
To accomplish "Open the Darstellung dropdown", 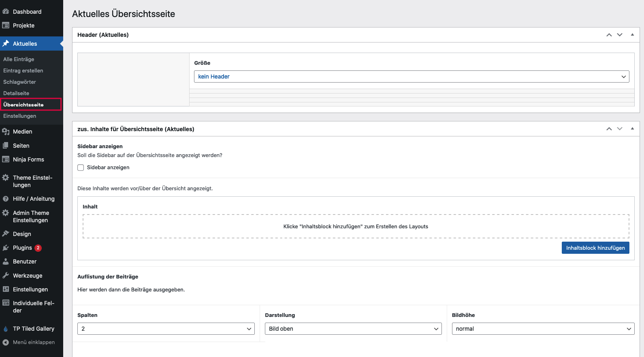I will (353, 329).
